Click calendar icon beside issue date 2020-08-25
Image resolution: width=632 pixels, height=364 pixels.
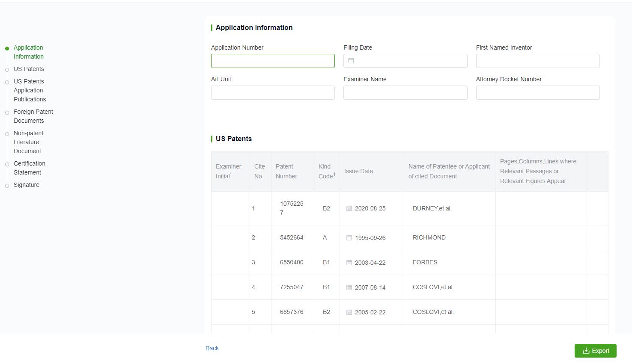click(349, 208)
